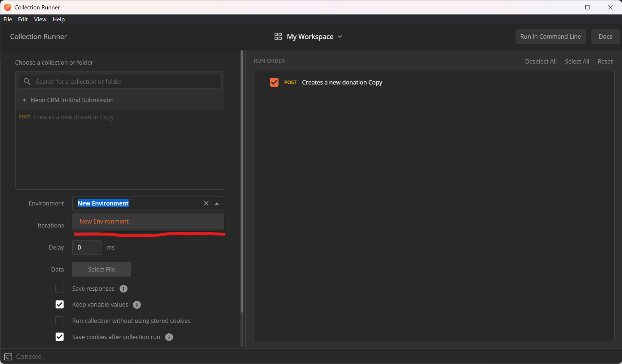Click Select All in run order
The height and width of the screenshot is (364, 622).
coord(577,61)
